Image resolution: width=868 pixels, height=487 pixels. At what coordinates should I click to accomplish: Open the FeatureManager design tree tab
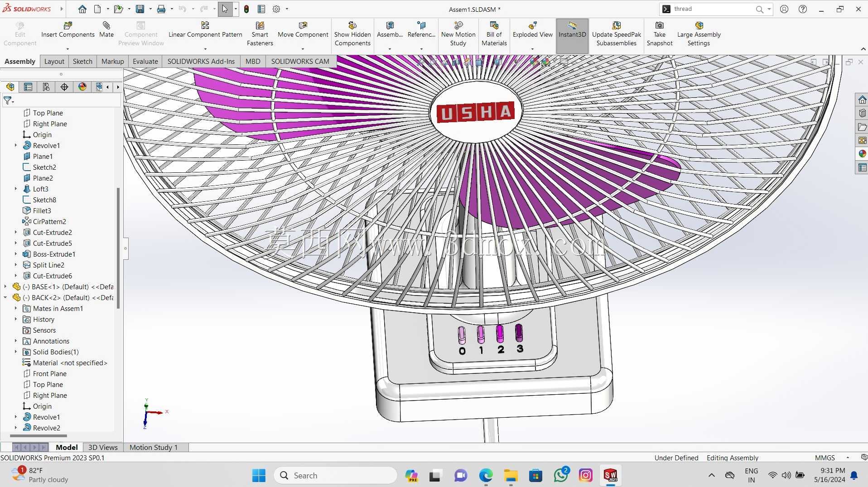click(10, 87)
